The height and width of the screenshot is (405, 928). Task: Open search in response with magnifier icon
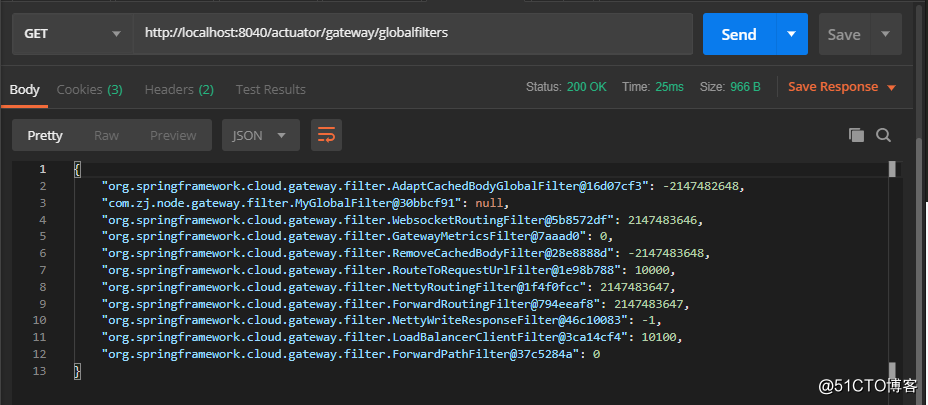click(884, 135)
